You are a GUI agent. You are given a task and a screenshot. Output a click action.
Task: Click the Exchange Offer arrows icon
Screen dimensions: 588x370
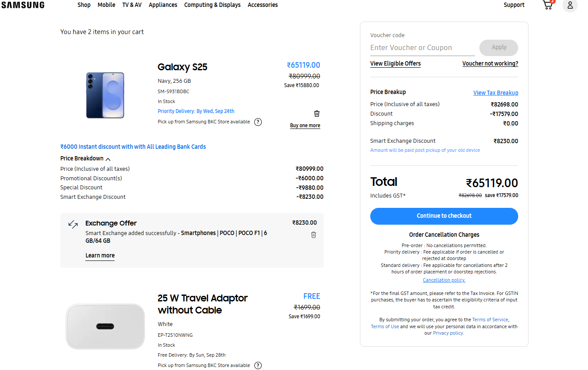pyautogui.click(x=73, y=224)
